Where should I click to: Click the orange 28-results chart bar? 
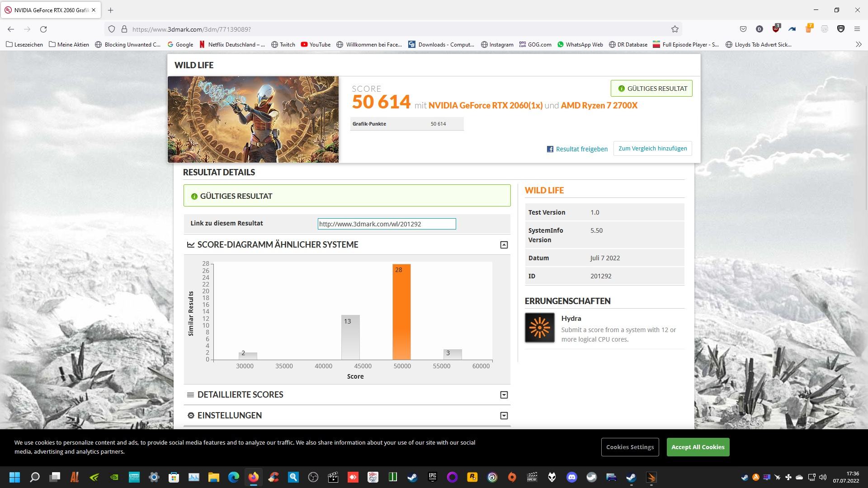[401, 312]
